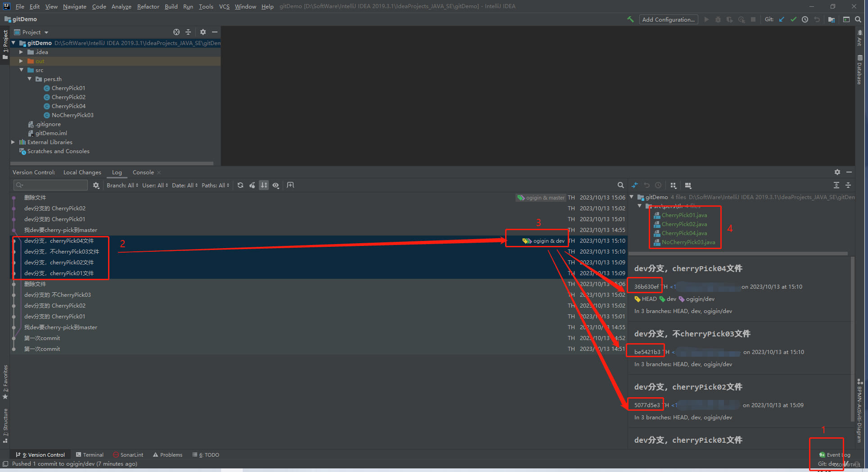Image resolution: width=868 pixels, height=472 pixels.
Task: Open the Problems tool window button
Action: [x=167, y=455]
